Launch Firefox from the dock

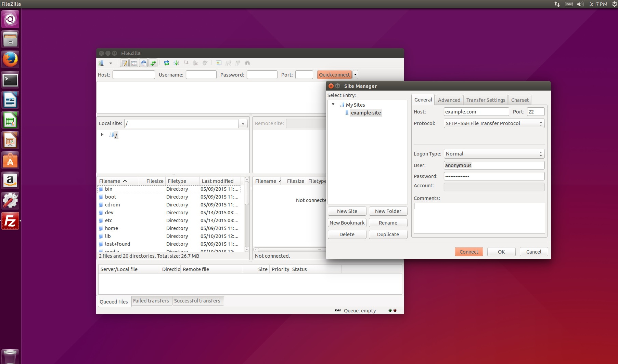coord(10,59)
